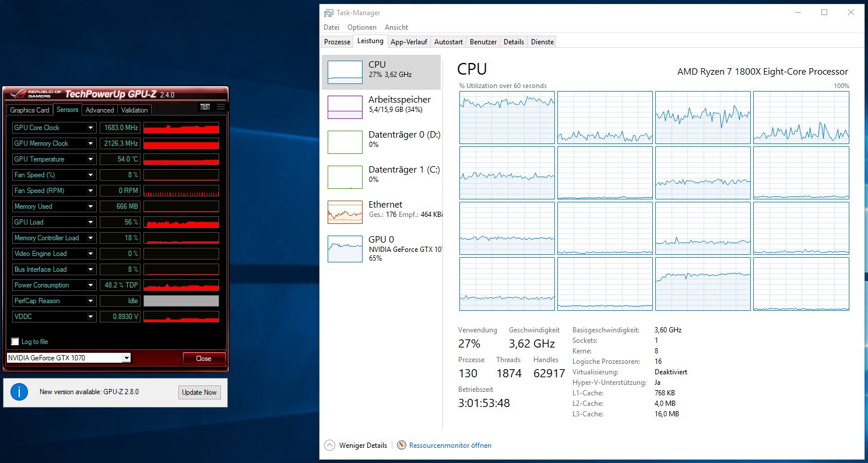This screenshot has height=463, width=868.
Task: Click the Geschwindigkeit value 3,62 GHz
Action: click(532, 343)
